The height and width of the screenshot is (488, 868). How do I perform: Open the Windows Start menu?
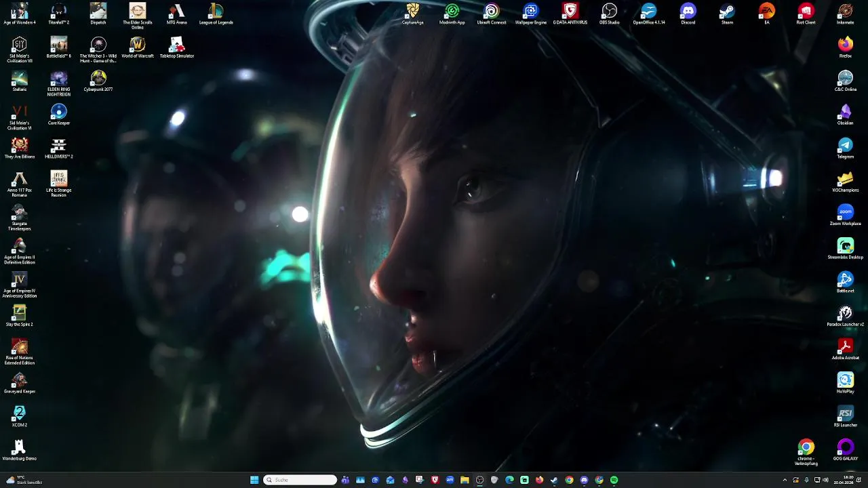pos(254,480)
